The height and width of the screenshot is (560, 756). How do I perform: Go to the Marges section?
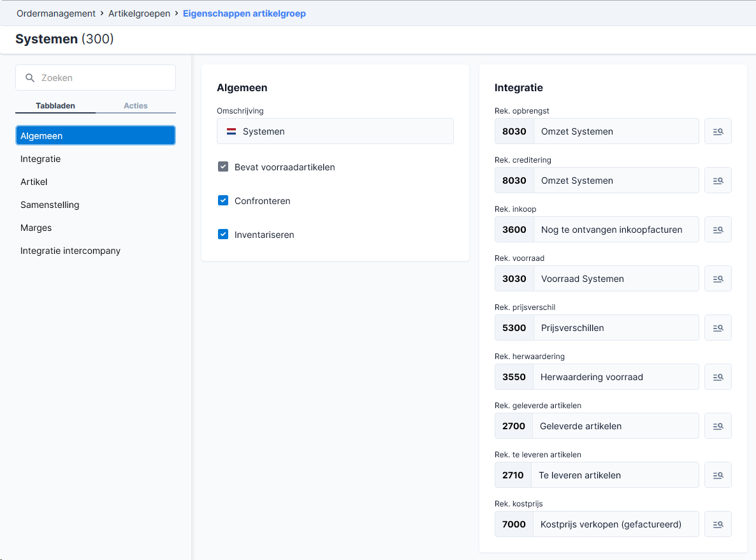[x=36, y=228]
